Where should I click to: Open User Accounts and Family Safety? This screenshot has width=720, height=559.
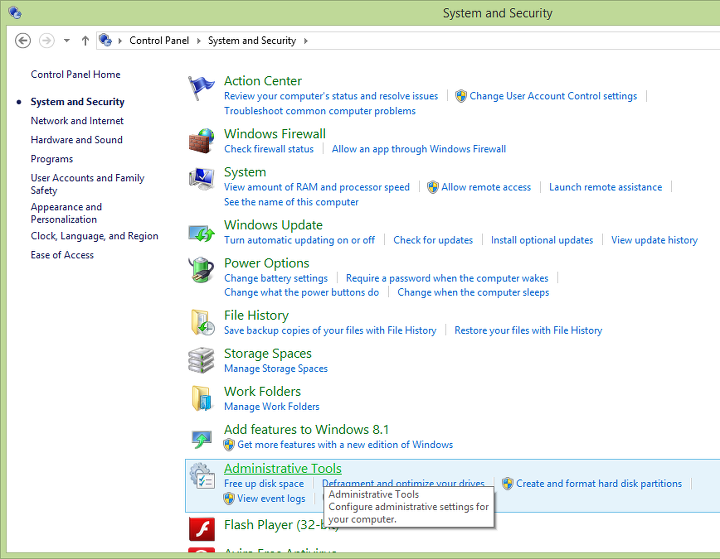(87, 184)
